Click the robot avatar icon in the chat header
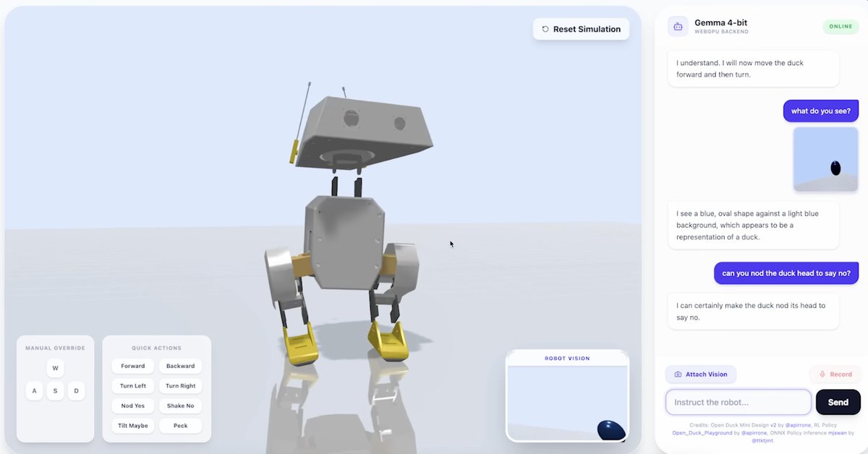The image size is (868, 454). pyautogui.click(x=678, y=25)
